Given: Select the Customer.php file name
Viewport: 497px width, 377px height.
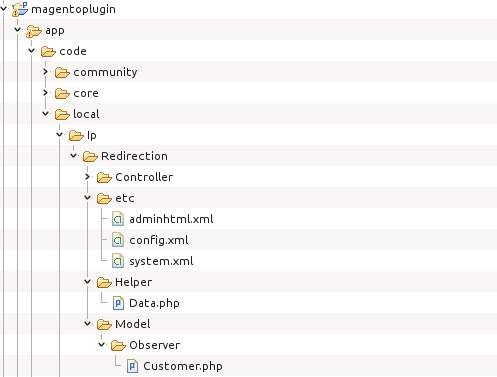Looking at the screenshot, I should pos(183,366).
